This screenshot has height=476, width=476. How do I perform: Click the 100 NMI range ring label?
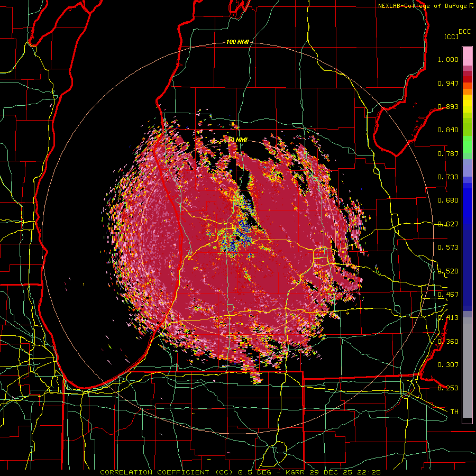[237, 42]
